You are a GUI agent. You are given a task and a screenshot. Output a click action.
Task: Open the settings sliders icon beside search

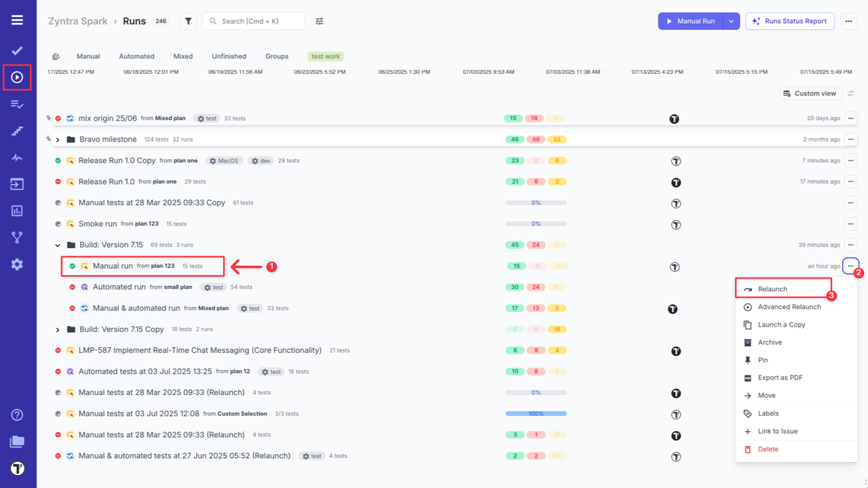pos(319,21)
